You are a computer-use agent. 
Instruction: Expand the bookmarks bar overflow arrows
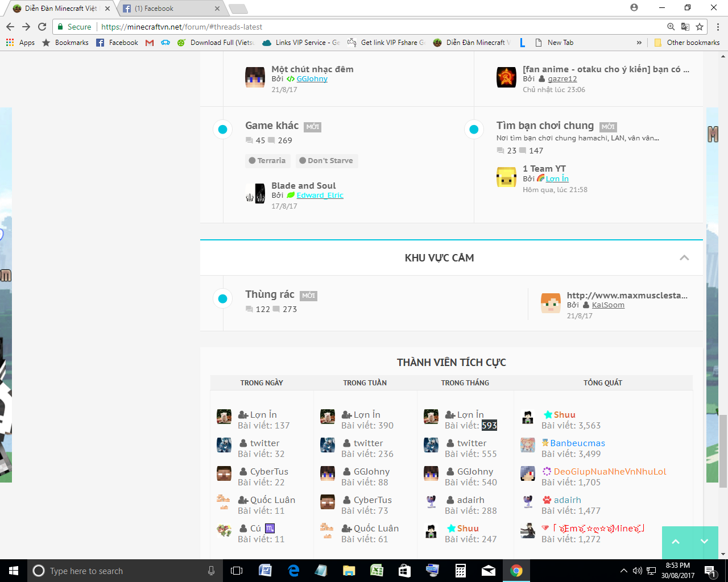[639, 42]
